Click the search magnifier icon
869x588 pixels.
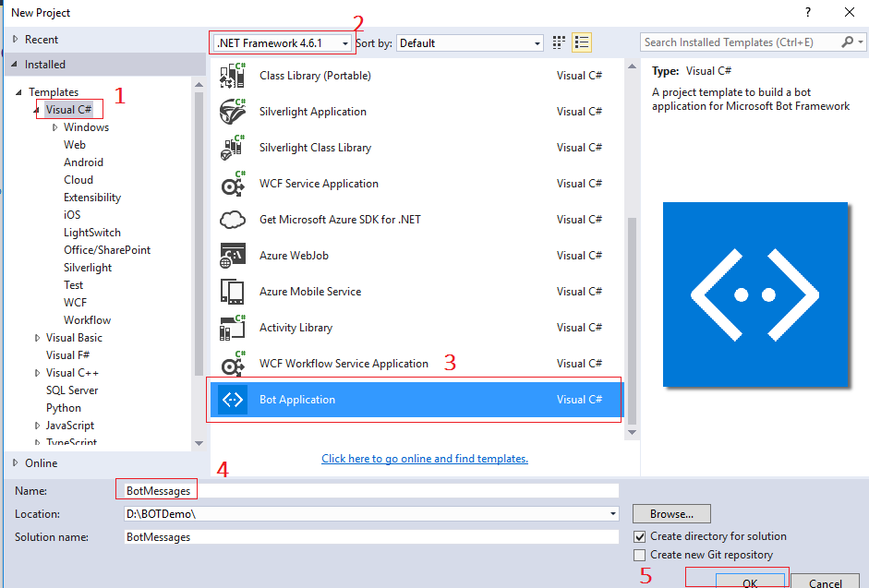pyautogui.click(x=847, y=42)
